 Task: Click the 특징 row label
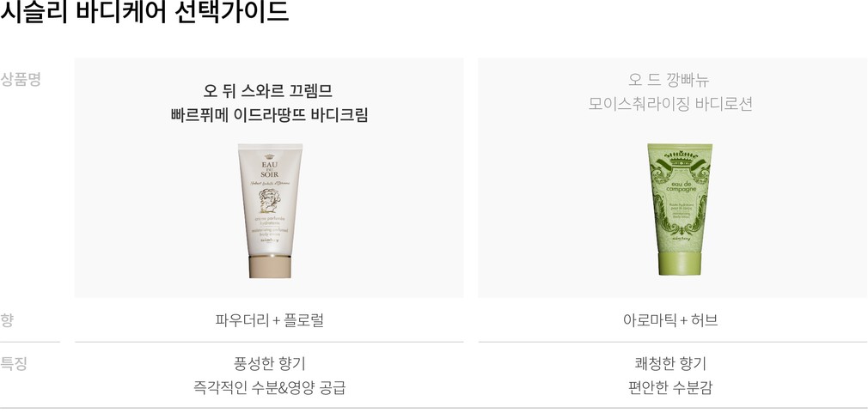(x=14, y=364)
